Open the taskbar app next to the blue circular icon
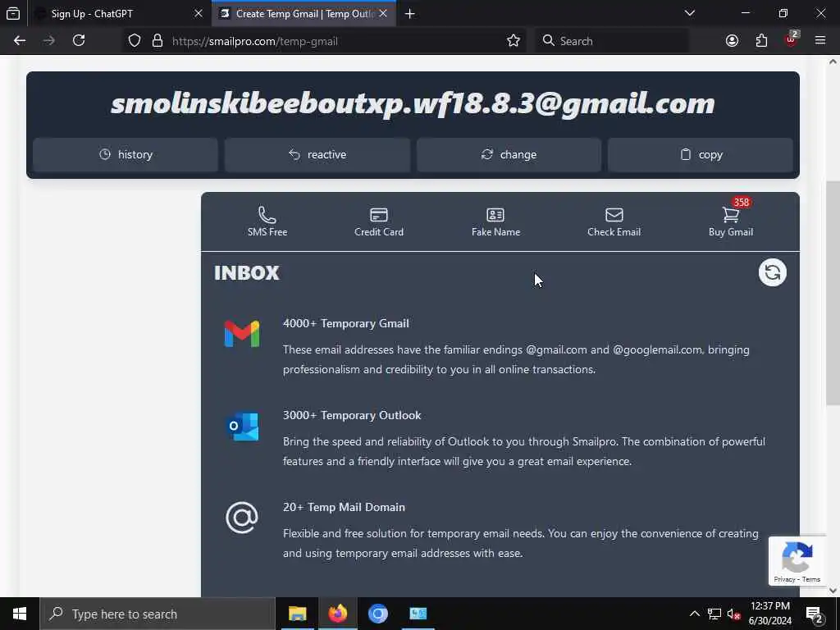Image resolution: width=840 pixels, height=630 pixels. tap(418, 614)
